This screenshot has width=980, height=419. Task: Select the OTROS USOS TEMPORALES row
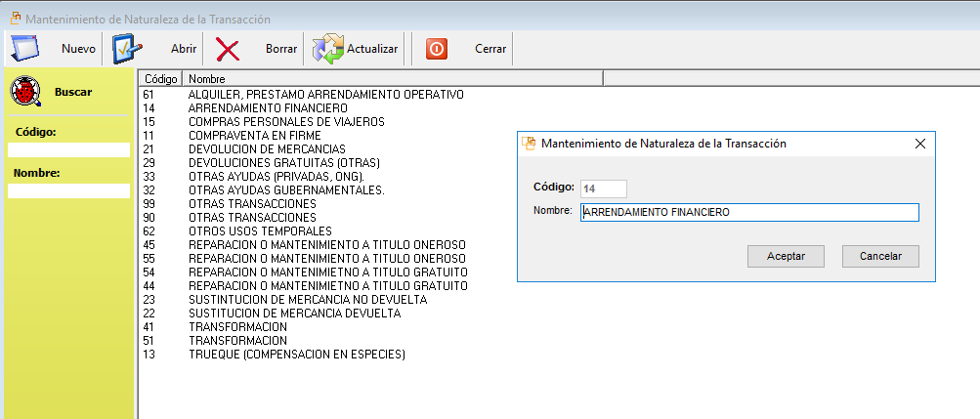tap(253, 231)
